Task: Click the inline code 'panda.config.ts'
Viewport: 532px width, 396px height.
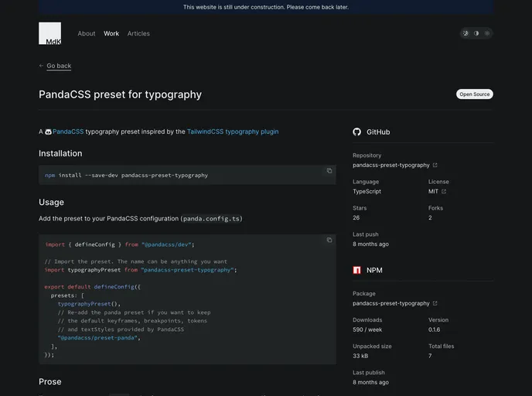Action: [212, 219]
